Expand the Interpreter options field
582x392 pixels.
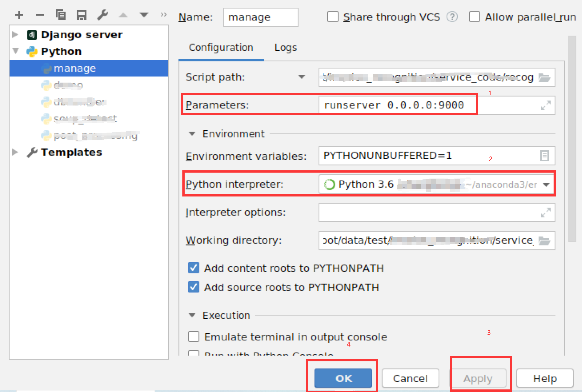546,213
